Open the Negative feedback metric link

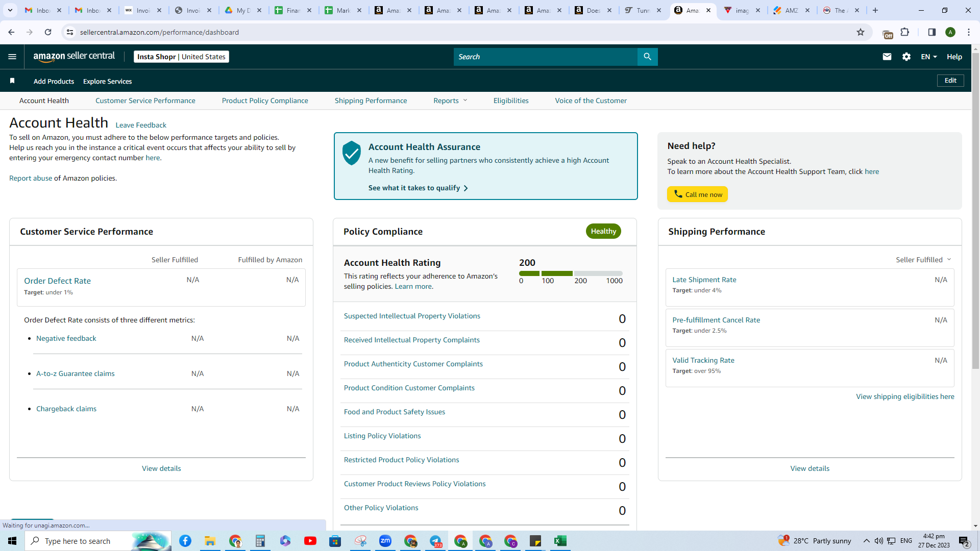66,338
